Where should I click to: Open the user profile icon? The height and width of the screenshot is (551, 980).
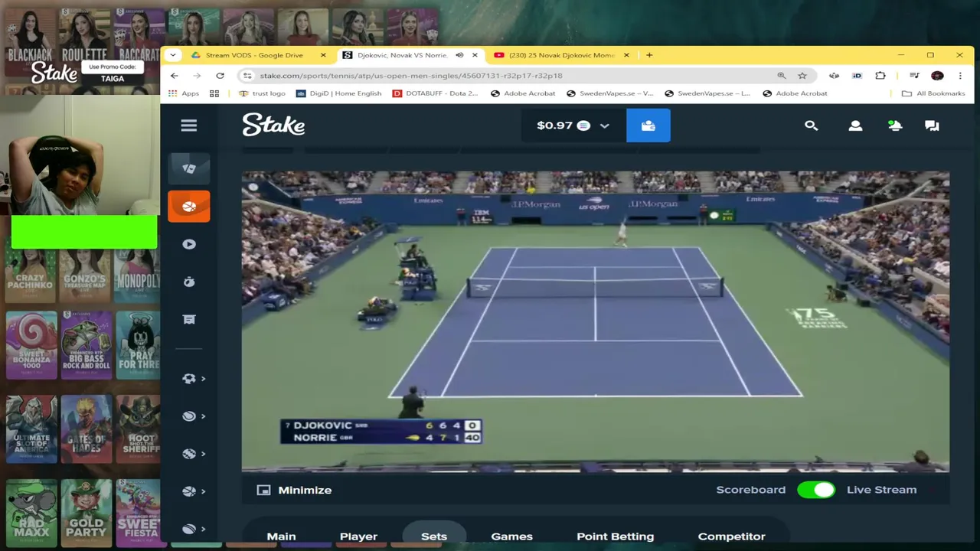coord(855,126)
